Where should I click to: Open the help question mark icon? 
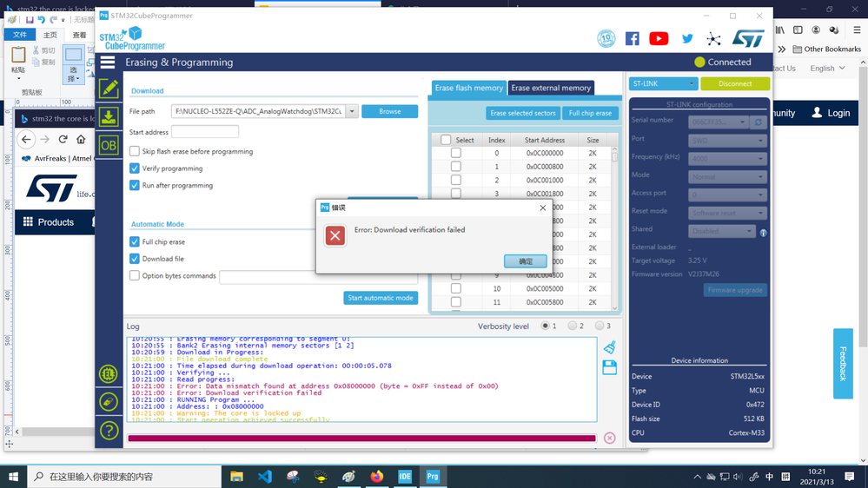pyautogui.click(x=109, y=431)
